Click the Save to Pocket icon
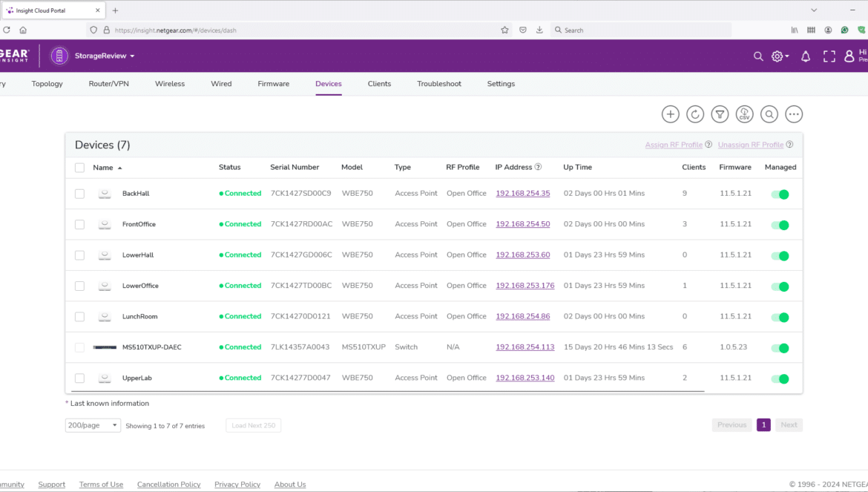The image size is (868, 492). pyautogui.click(x=522, y=30)
